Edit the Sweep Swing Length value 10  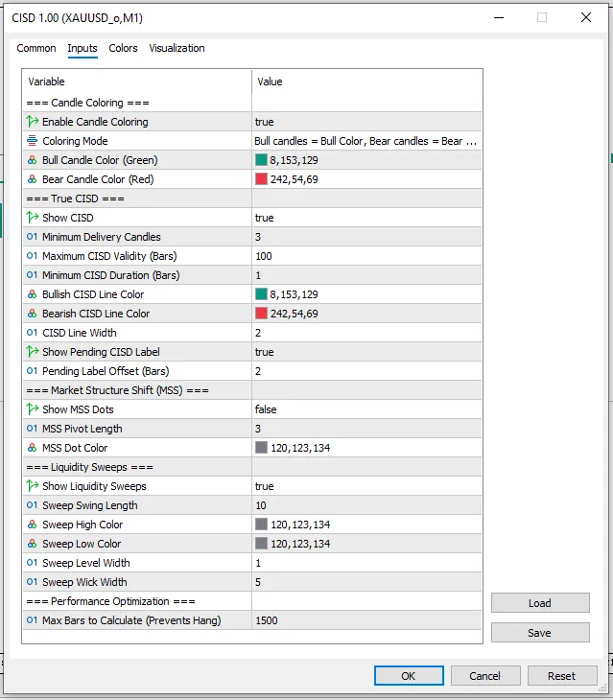point(366,505)
